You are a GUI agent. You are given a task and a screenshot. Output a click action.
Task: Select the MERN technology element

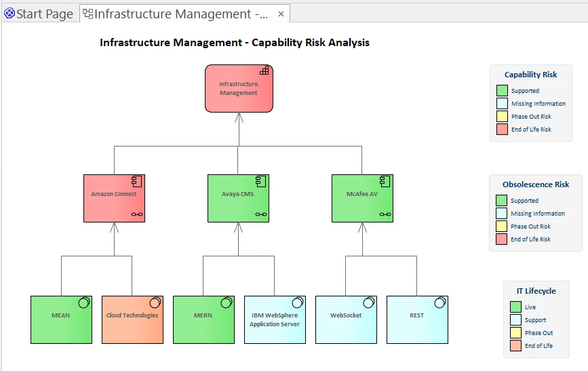pos(203,319)
